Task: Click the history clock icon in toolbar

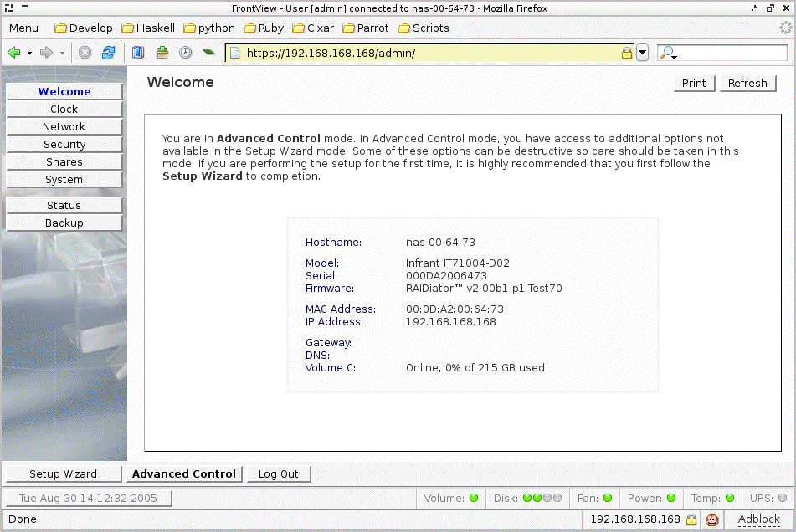Action: click(185, 53)
